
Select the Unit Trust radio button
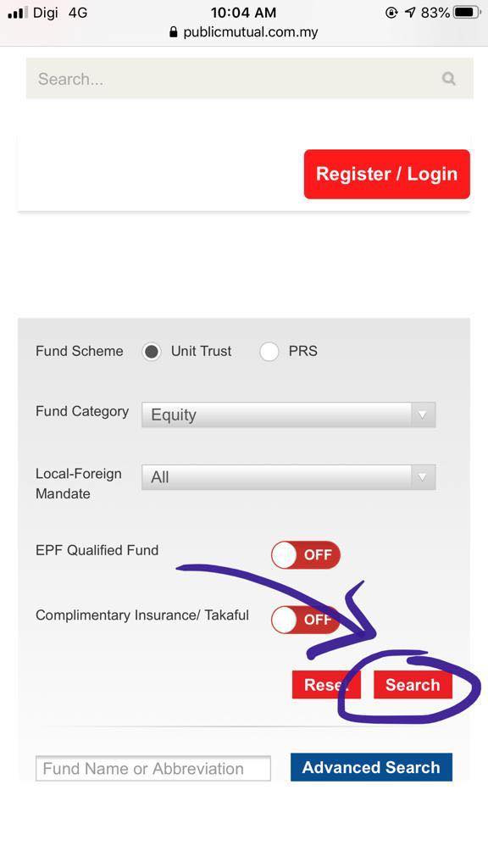click(151, 352)
